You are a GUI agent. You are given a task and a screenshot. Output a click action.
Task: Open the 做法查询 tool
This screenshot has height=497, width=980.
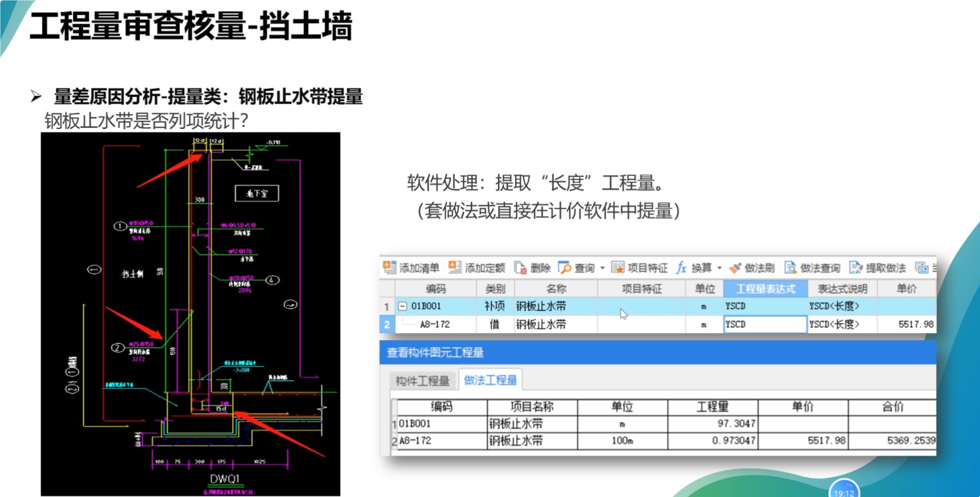(x=791, y=268)
